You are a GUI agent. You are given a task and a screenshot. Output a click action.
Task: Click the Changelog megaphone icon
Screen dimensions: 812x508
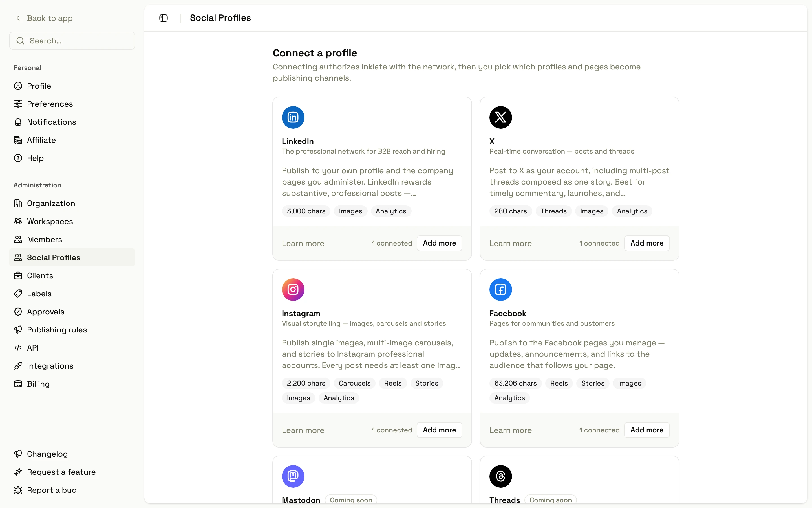[18, 454]
